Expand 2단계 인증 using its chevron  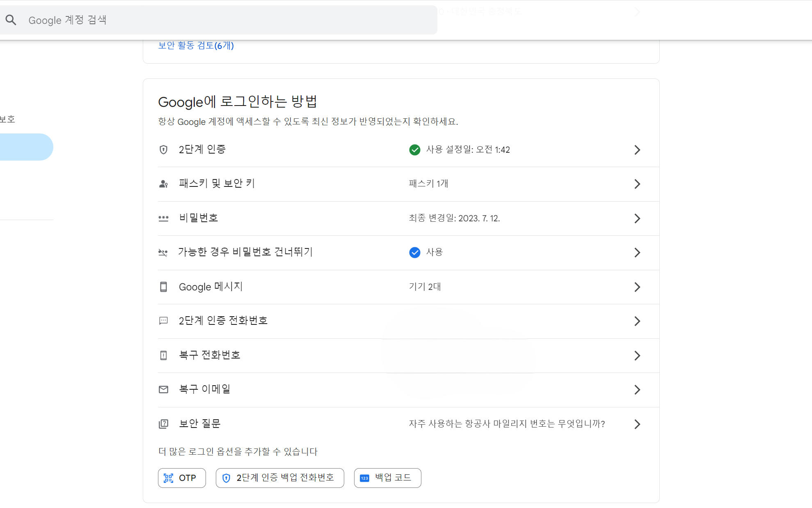[x=637, y=150]
